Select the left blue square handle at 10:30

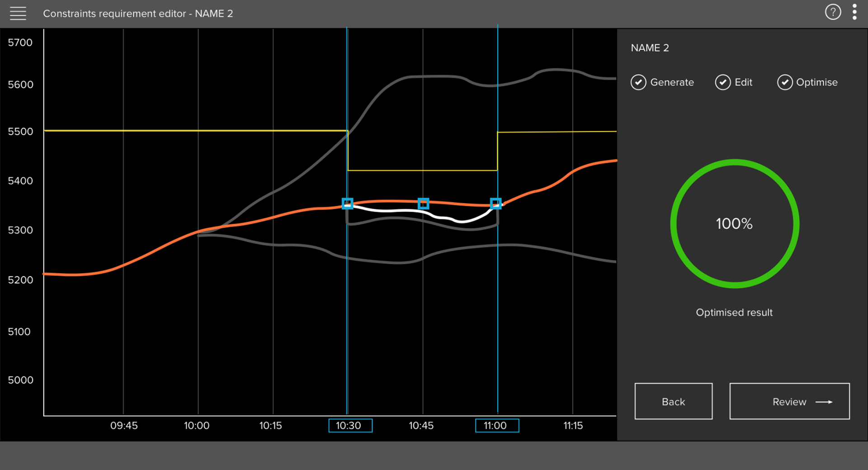(347, 204)
